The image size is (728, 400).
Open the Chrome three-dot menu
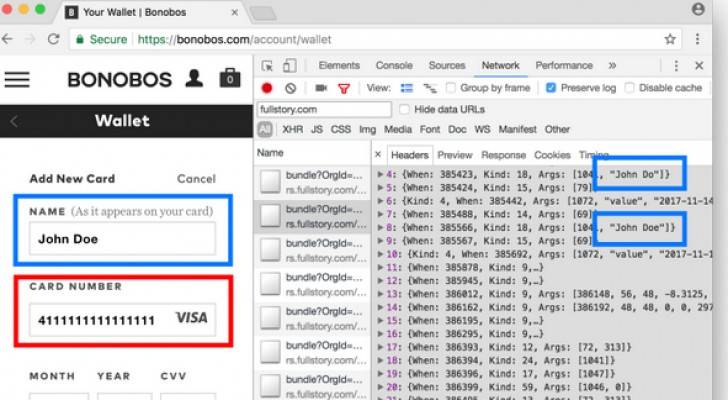pyautogui.click(x=697, y=39)
